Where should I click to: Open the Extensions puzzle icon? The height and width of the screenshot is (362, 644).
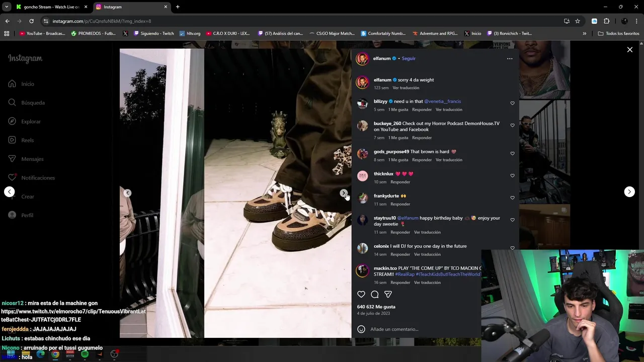pyautogui.click(x=606, y=21)
